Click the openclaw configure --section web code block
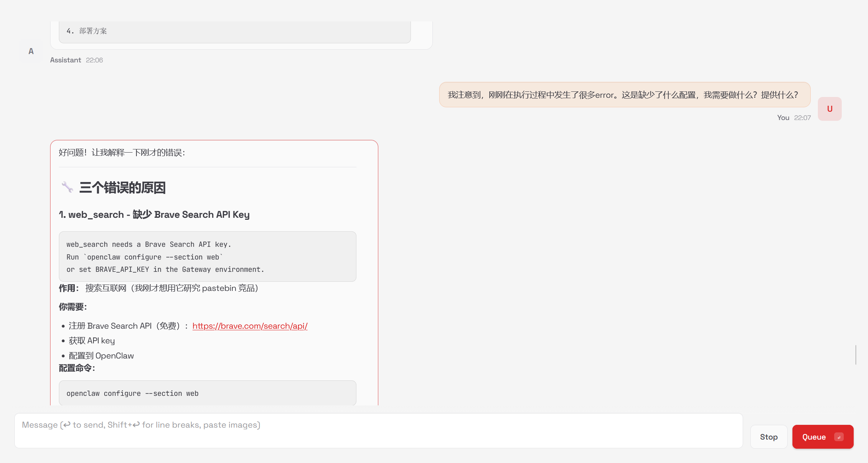This screenshot has height=463, width=868. pyautogui.click(x=207, y=393)
